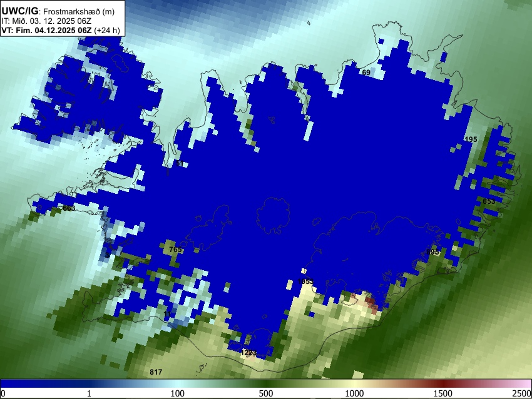The width and height of the screenshot is (532, 399).
Task: Click the 1000 label on the color scale
Action: point(354,393)
